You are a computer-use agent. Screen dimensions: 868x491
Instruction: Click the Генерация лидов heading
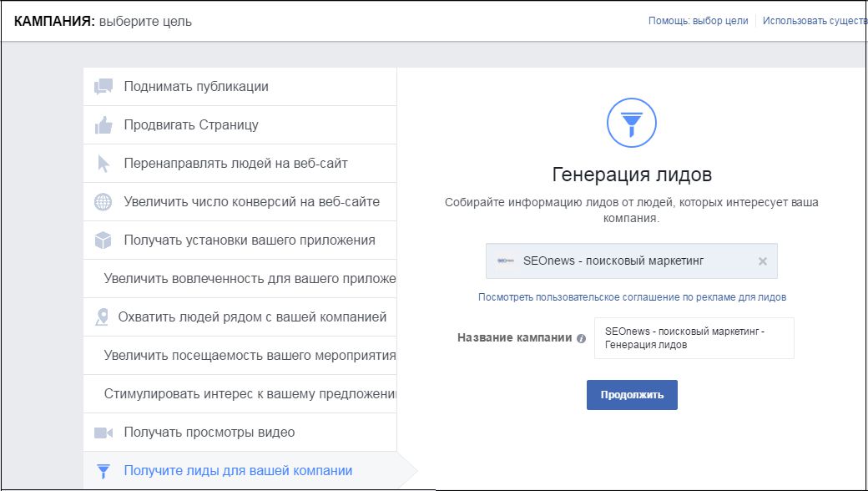[632, 175]
